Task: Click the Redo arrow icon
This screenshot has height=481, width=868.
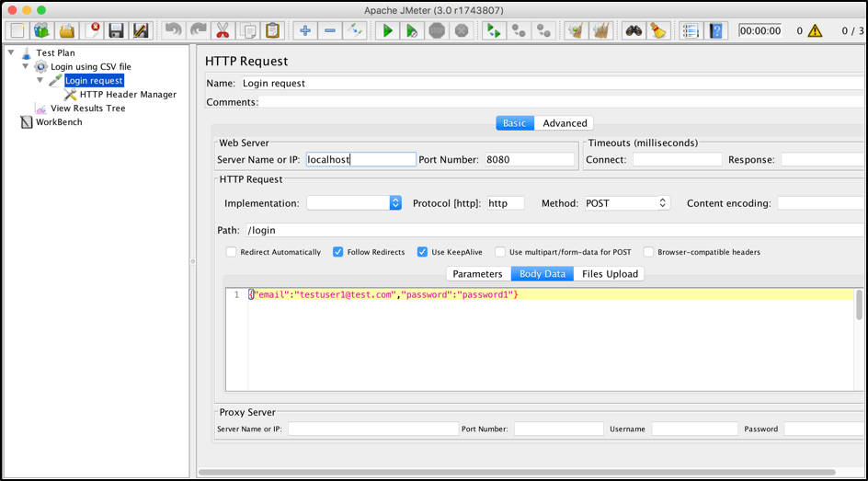Action: click(199, 30)
